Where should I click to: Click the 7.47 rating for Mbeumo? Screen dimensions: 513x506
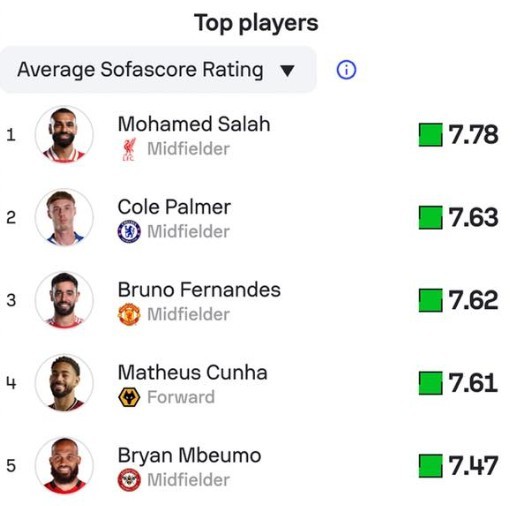tap(473, 466)
